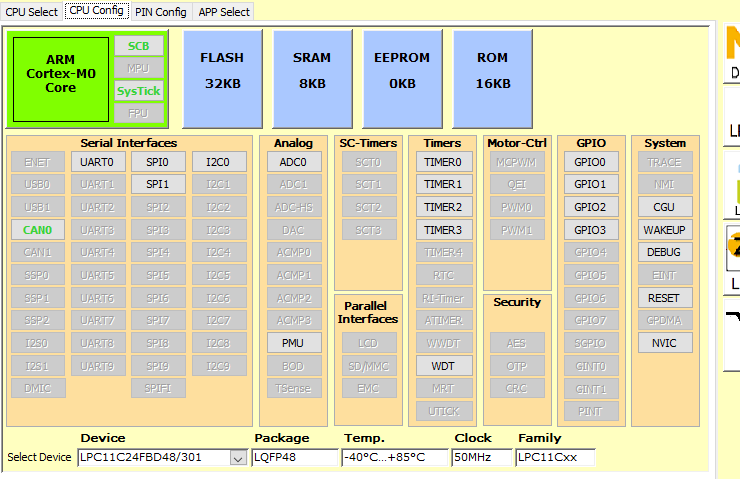Click the greyed-out GPDMA block
740x479 pixels.
click(x=665, y=320)
